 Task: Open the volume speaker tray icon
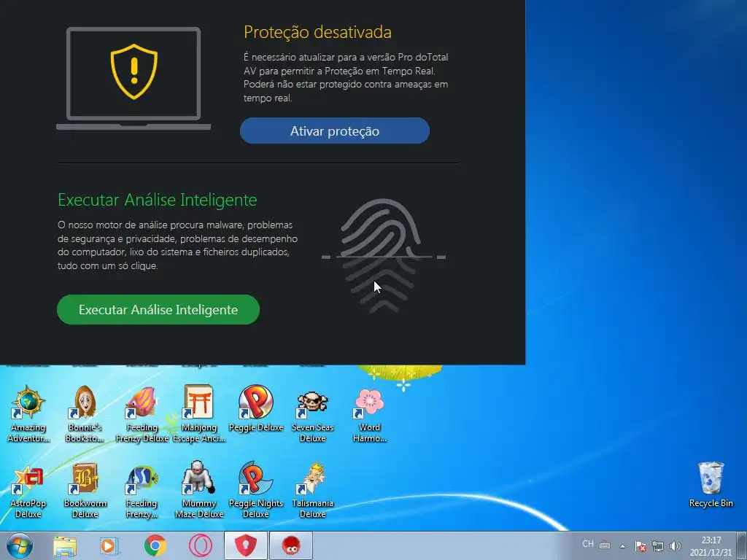[675, 545]
